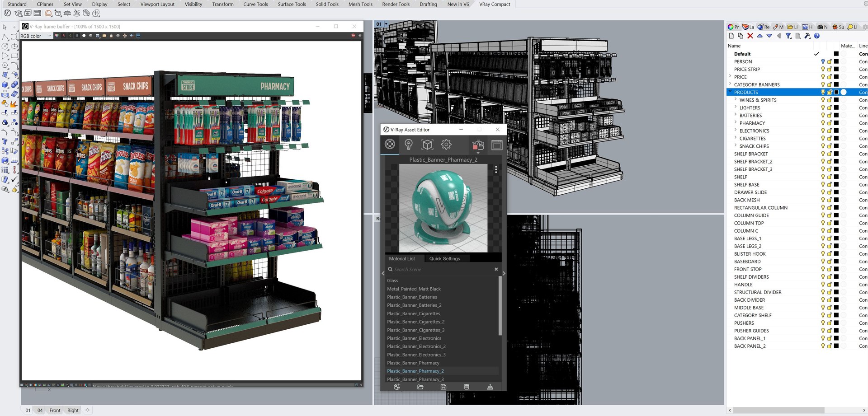Select Plastic_Banner_Pharmacy_3 in the material list
This screenshot has width=868, height=416.
tap(415, 379)
